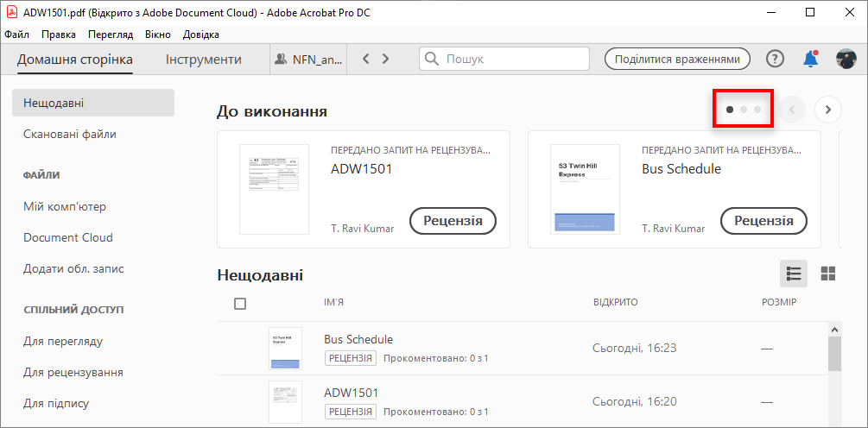868x428 pixels.
Task: Open the notifications bell
Action: (x=810, y=59)
